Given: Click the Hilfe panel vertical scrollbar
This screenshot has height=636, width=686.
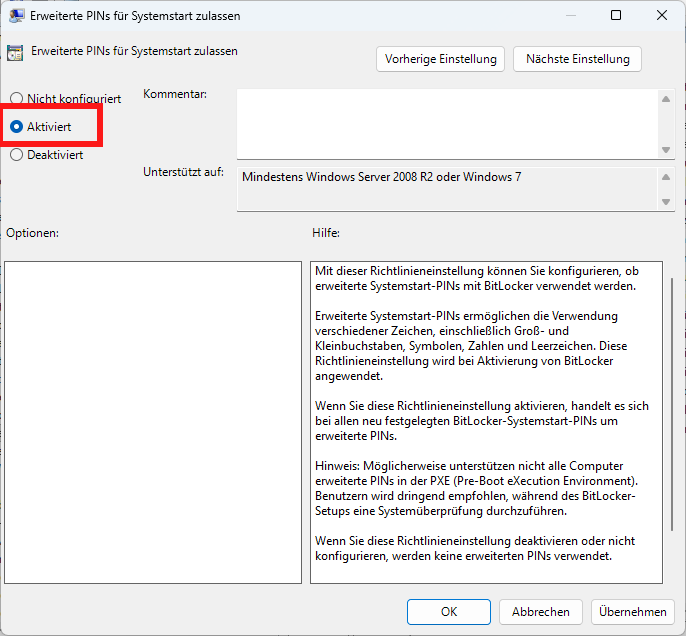Looking at the screenshot, I should coord(672,405).
